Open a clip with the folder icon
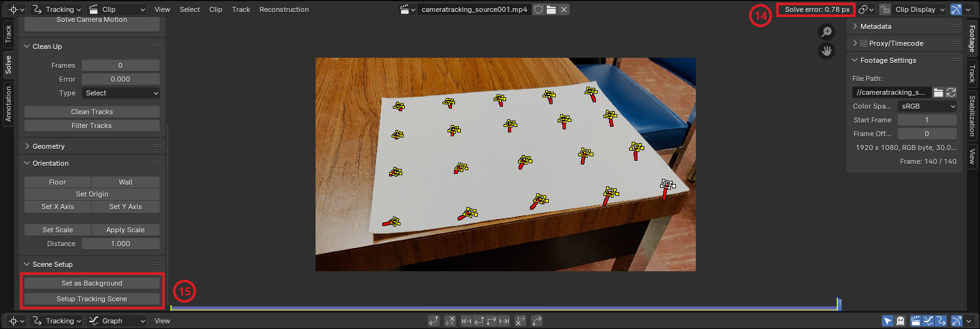Image resolution: width=980 pixels, height=329 pixels. (551, 9)
